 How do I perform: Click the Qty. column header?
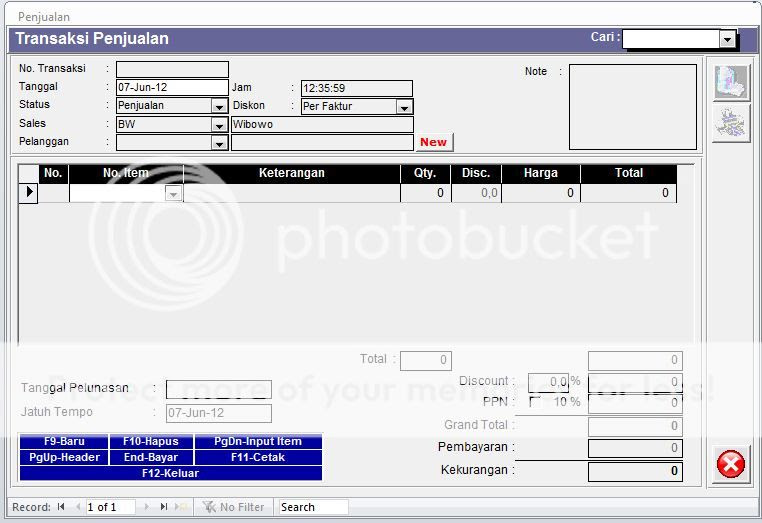click(425, 174)
